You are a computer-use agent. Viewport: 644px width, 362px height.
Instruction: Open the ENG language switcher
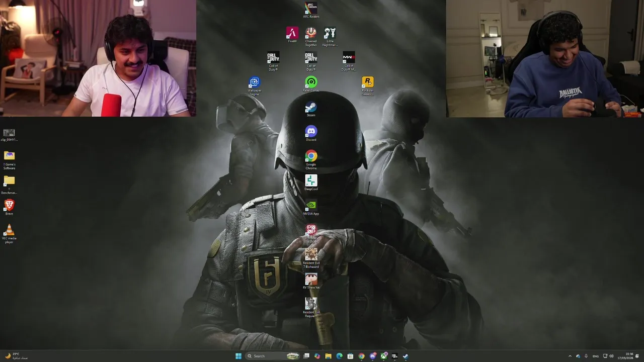tap(596, 356)
